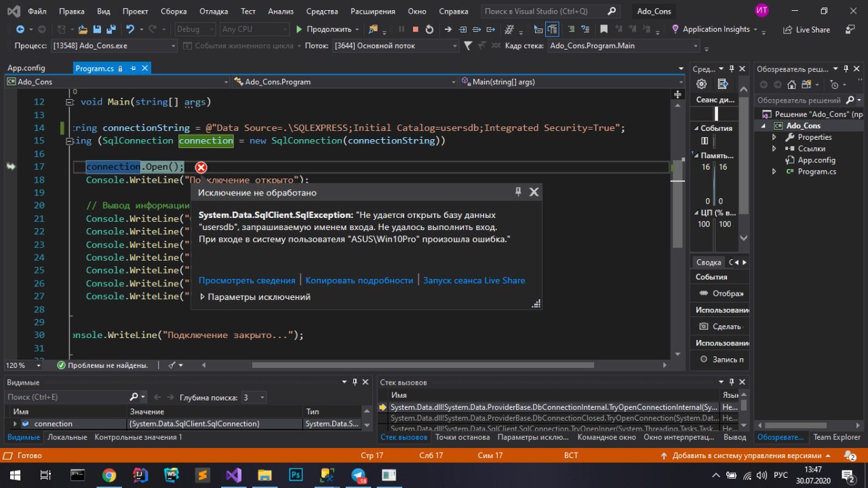Open file with the folder toolbar icon
Viewport: 868px width, 488px height.
coord(83,29)
